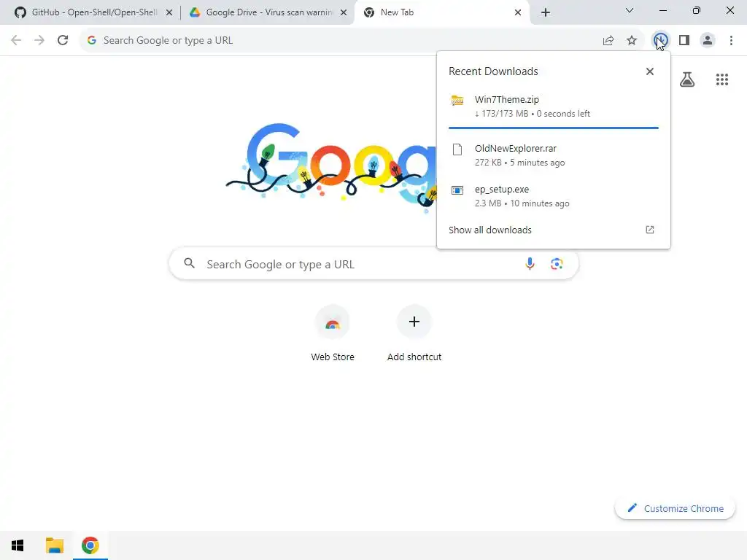Open the Web Store shortcut
747x560 pixels.
click(333, 334)
